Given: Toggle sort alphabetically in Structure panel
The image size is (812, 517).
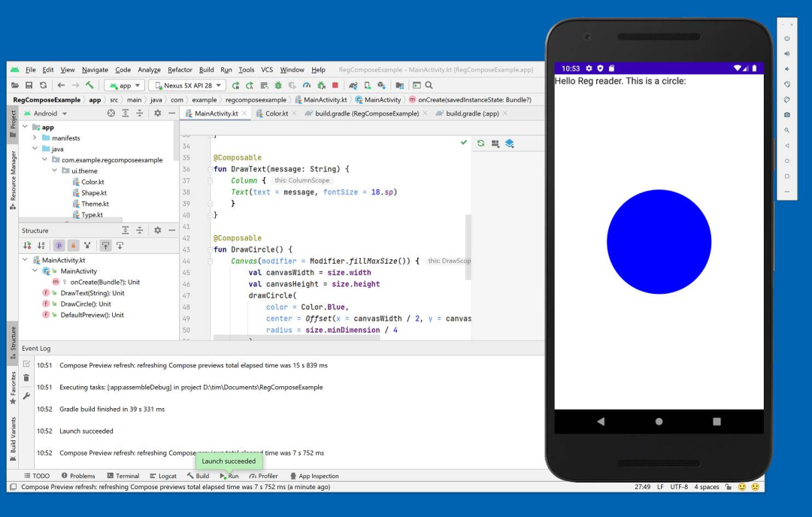Looking at the screenshot, I should [42, 245].
